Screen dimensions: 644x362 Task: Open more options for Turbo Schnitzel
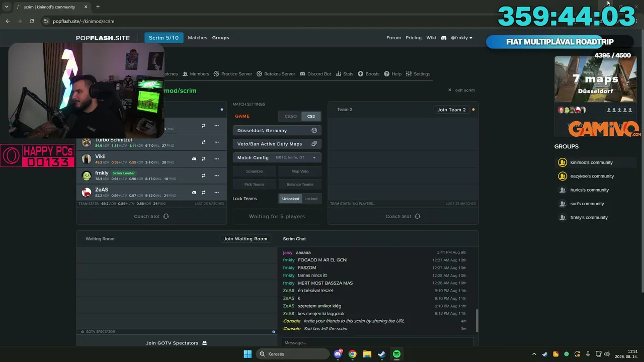pyautogui.click(x=217, y=142)
